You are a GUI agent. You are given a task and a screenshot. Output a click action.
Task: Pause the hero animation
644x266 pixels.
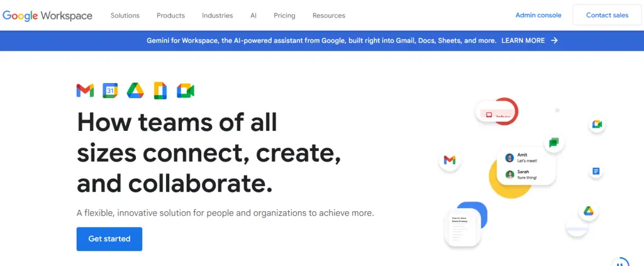click(620, 263)
